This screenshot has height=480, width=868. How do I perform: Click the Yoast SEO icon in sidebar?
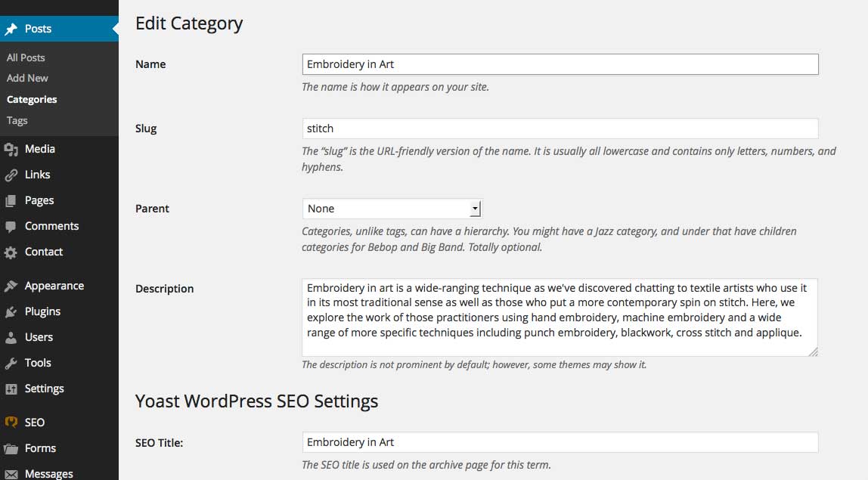11,423
